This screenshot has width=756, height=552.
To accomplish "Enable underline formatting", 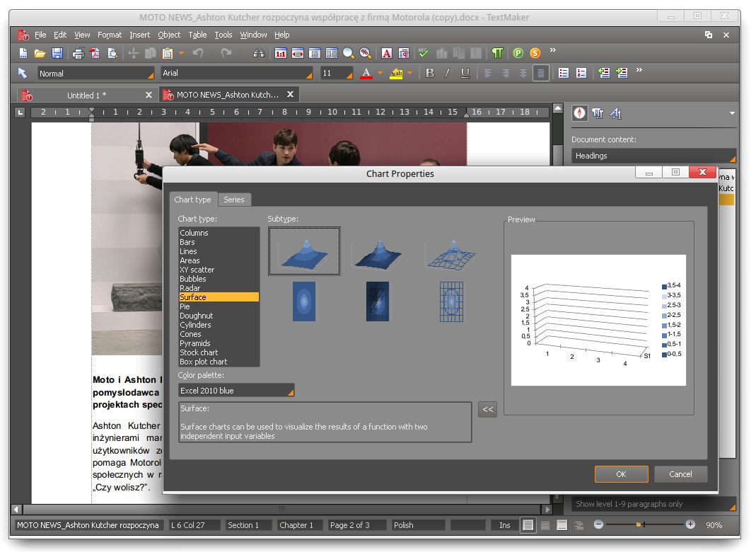I will (467, 73).
